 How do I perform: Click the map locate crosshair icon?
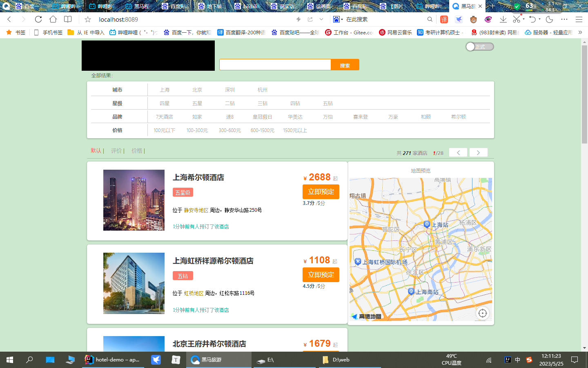click(x=483, y=313)
